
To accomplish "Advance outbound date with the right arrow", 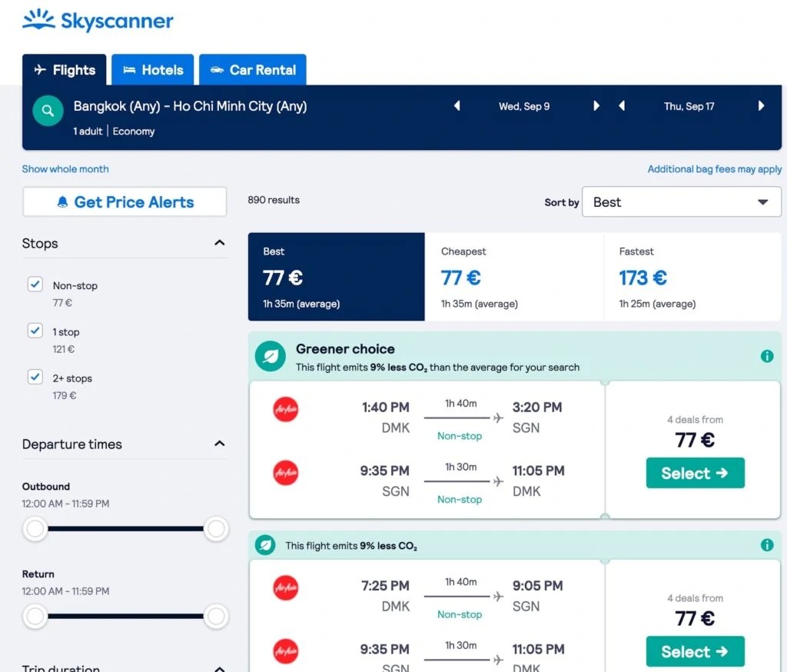I will point(597,107).
